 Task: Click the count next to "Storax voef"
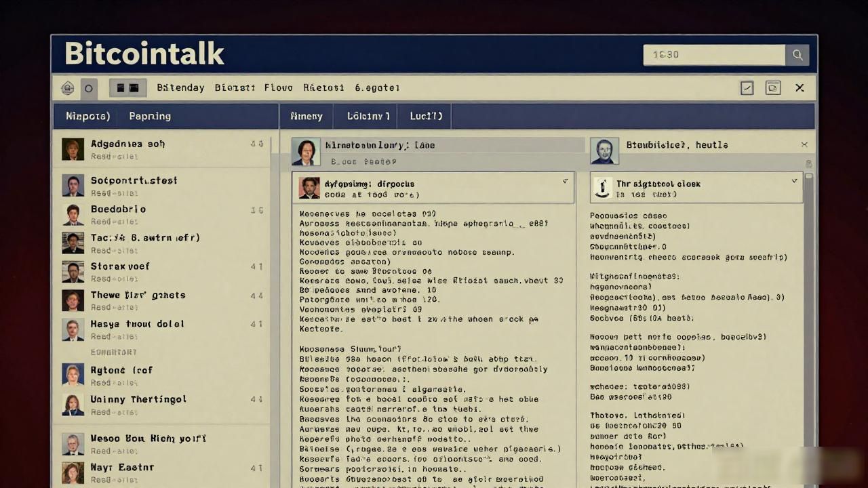[256, 266]
